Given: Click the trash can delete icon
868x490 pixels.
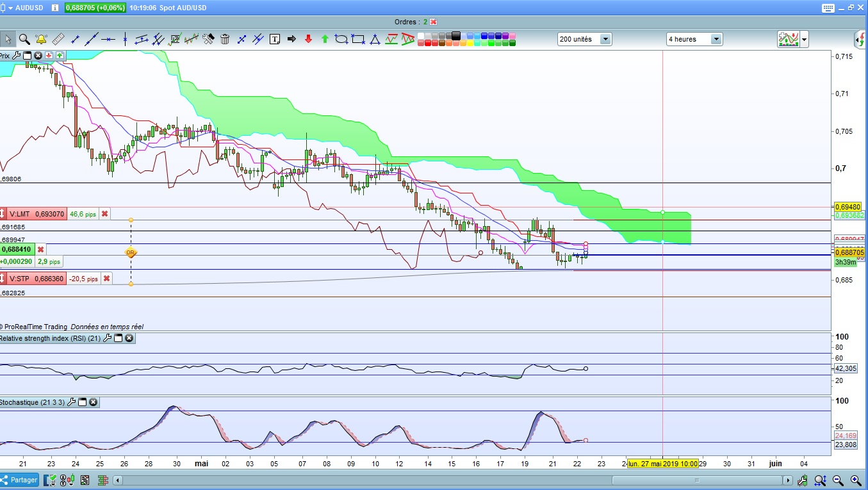Looking at the screenshot, I should click(x=225, y=39).
